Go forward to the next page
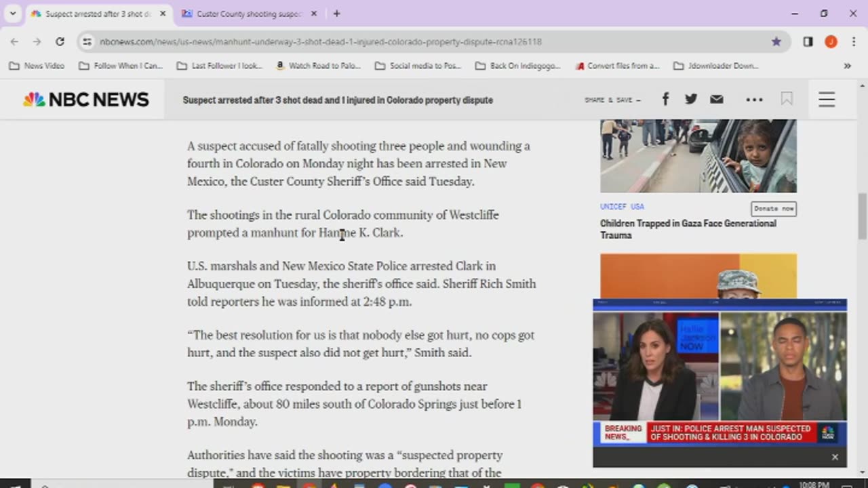The image size is (868, 488). coord(37,42)
